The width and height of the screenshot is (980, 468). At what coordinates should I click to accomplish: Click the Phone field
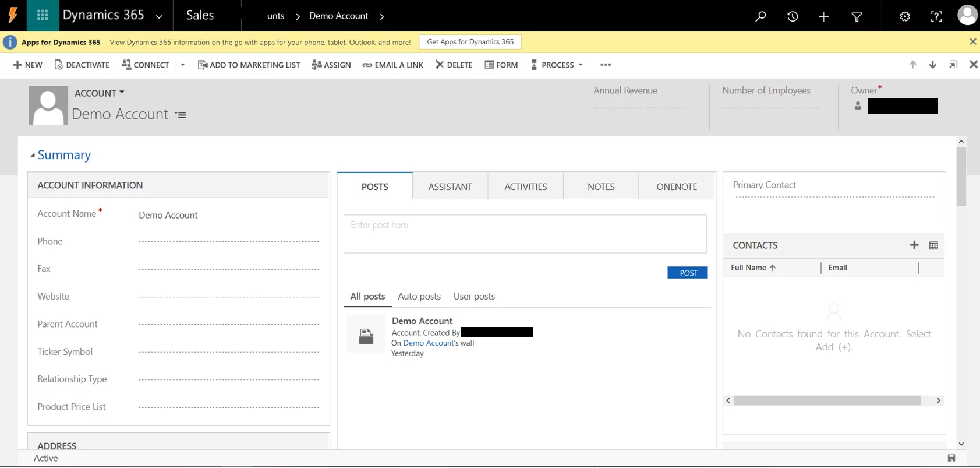(229, 241)
